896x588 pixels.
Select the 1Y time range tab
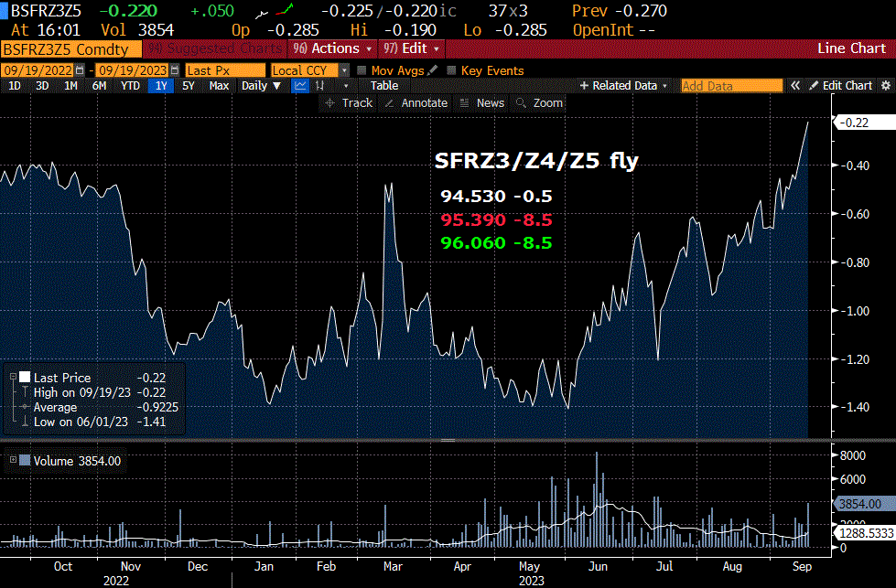coord(161,86)
